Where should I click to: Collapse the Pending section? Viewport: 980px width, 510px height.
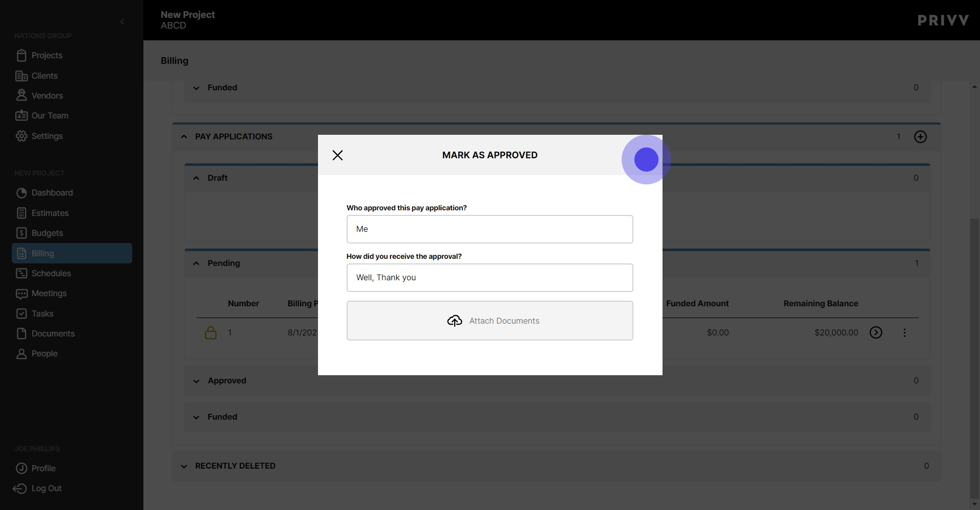pyautogui.click(x=197, y=263)
